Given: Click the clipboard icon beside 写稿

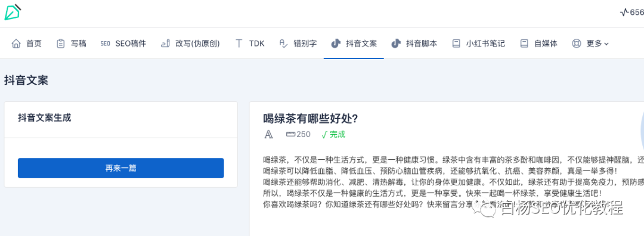Looking at the screenshot, I should 60,44.
